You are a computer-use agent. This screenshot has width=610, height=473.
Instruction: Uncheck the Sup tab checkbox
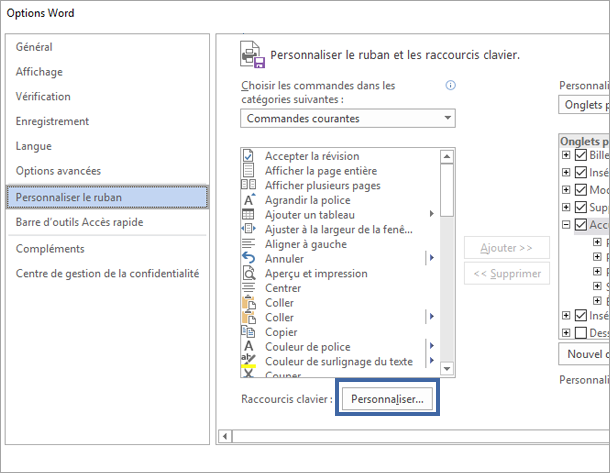coord(581,207)
